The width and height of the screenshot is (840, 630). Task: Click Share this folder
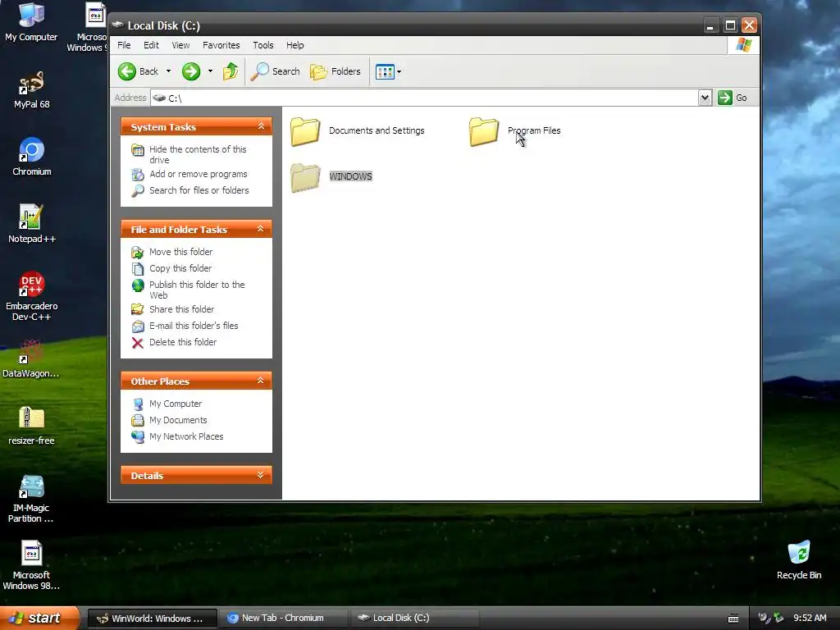pos(181,309)
